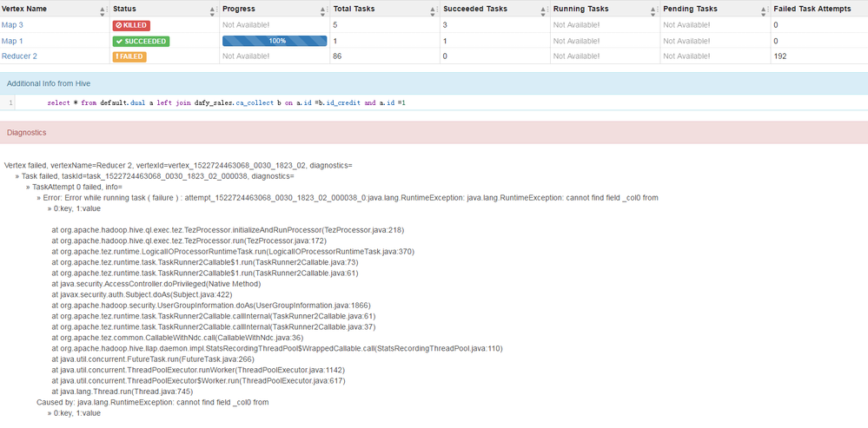Click the Subject.doAs stack trace line
This screenshot has width=868, height=428.
[x=142, y=294]
